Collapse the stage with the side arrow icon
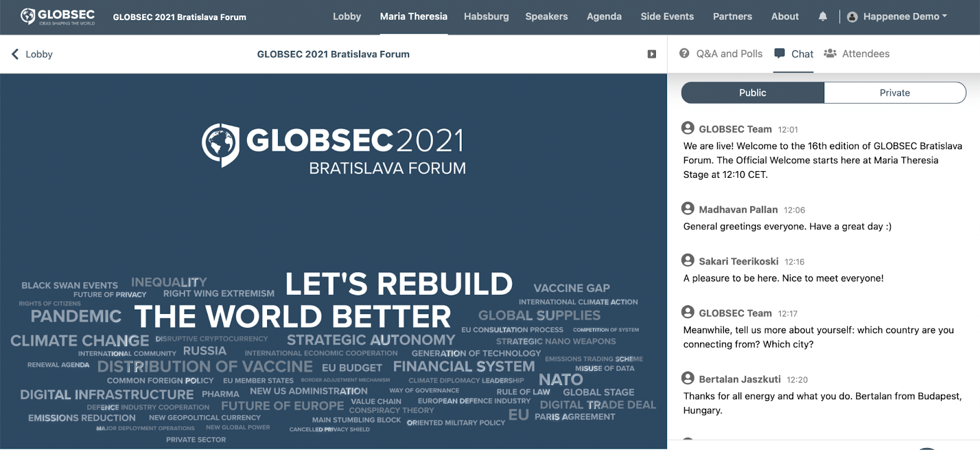The width and height of the screenshot is (980, 450). 652,54
